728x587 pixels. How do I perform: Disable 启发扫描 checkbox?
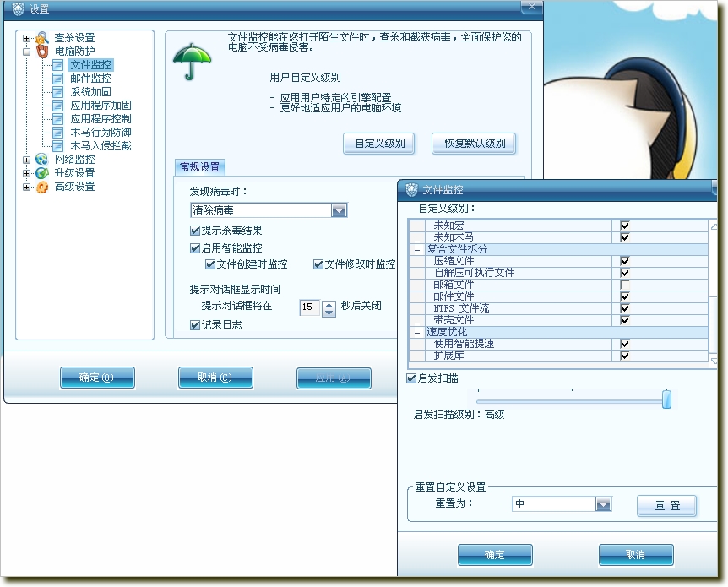tap(411, 378)
